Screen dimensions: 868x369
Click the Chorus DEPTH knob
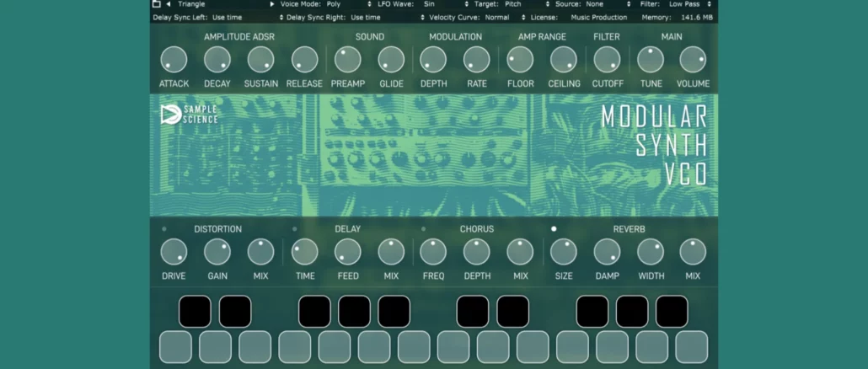pos(477,252)
